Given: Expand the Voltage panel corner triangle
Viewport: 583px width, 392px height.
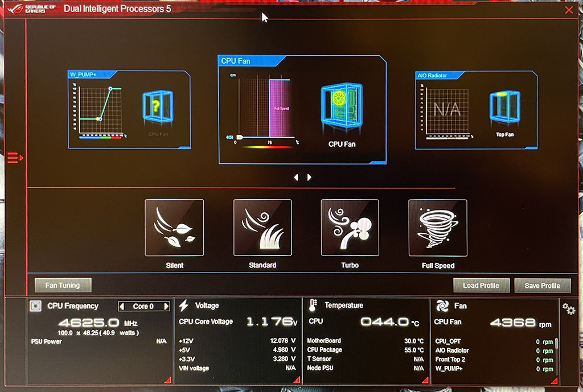Looking at the screenshot, I should (297, 379).
